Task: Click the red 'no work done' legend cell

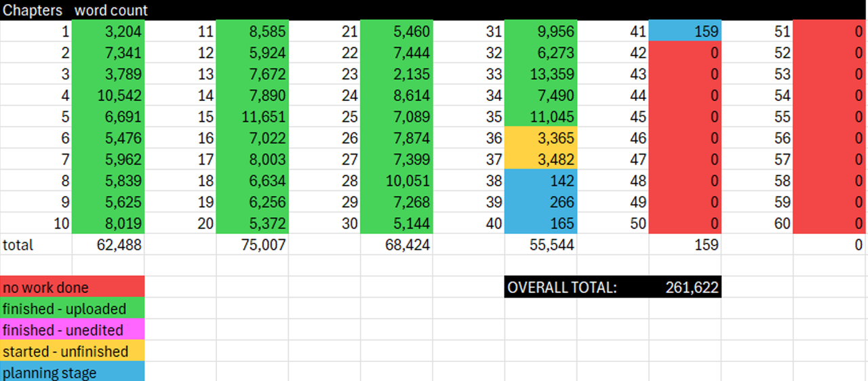Action: coord(72,287)
